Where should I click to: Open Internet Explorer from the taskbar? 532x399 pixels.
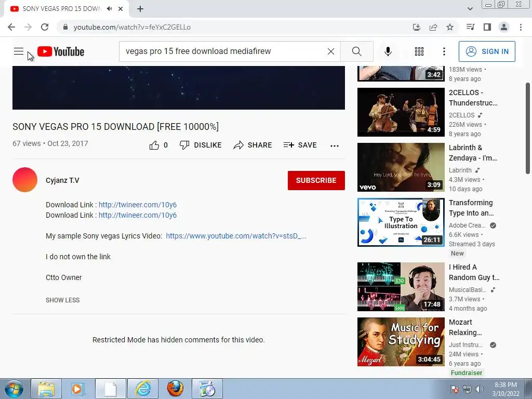click(143, 389)
